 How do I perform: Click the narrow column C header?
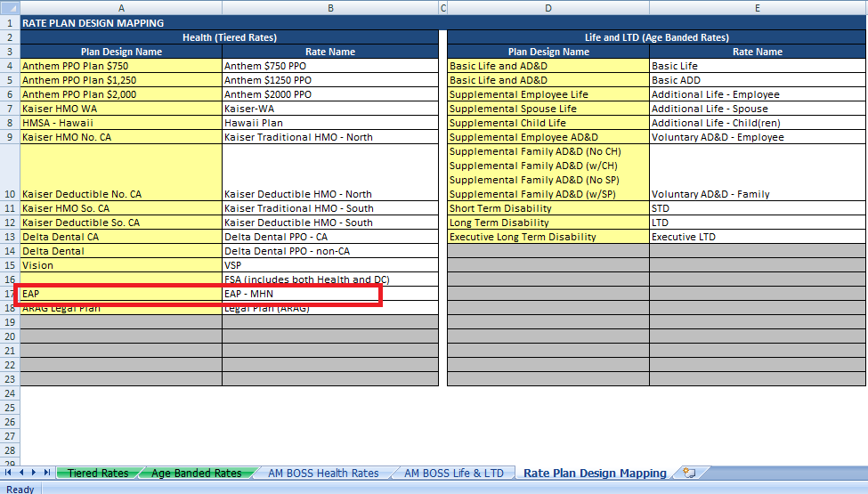click(443, 8)
